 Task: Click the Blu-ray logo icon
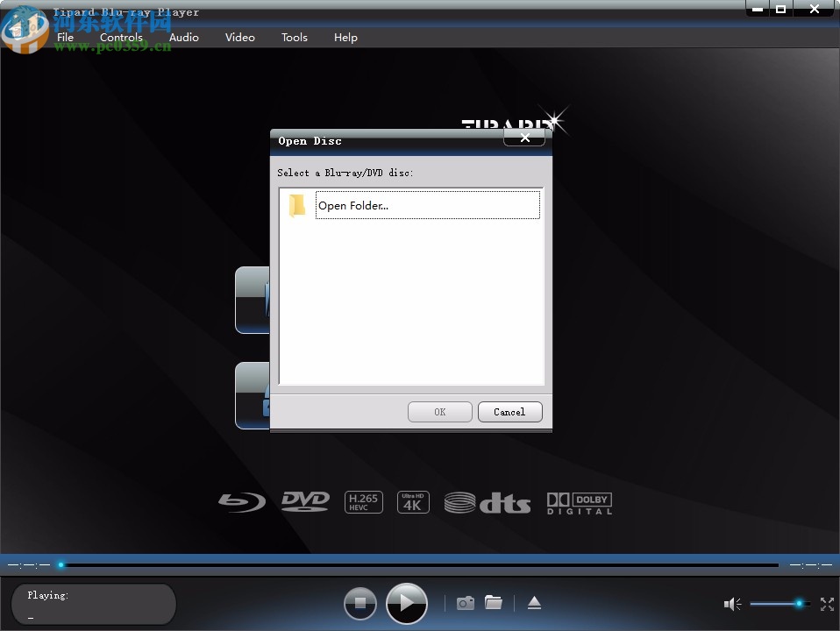pos(241,502)
